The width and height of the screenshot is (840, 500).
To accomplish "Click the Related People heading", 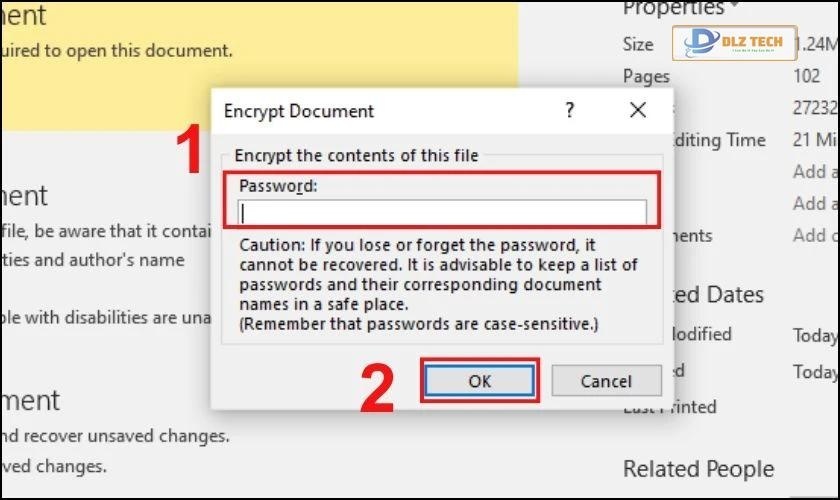I will tap(698, 469).
